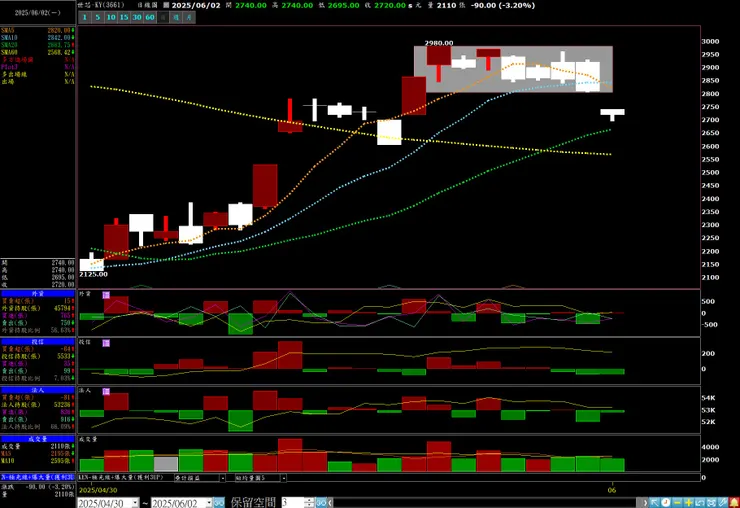The width and height of the screenshot is (740, 508).
Task: Switch chart to 10-minute interval
Action: pyautogui.click(x=110, y=17)
